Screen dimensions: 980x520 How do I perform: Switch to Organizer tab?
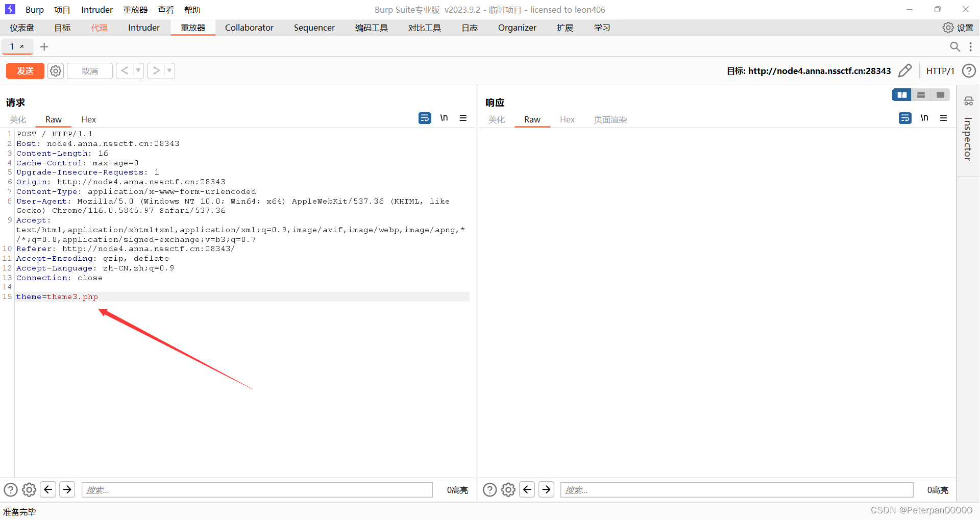pos(517,28)
